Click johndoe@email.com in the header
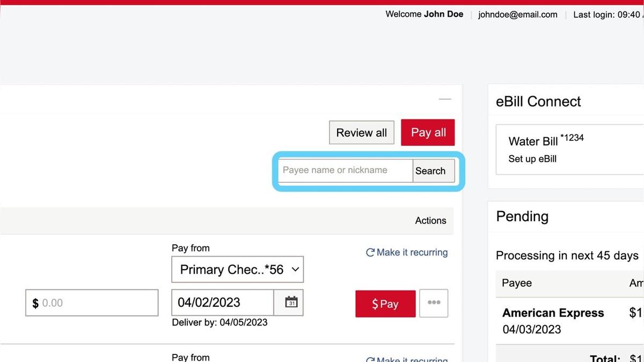Image resolution: width=644 pixels, height=362 pixels. point(518,15)
